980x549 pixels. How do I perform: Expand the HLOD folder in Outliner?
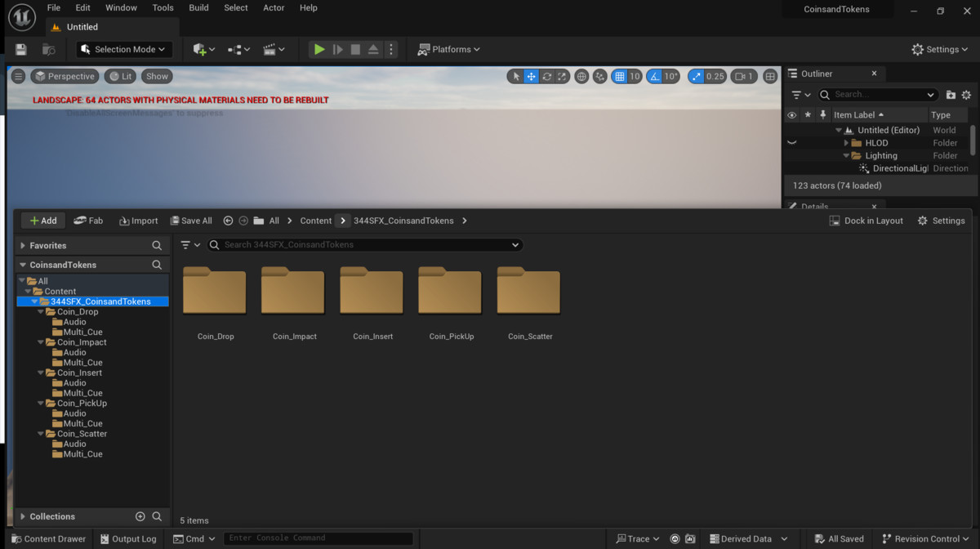click(846, 143)
